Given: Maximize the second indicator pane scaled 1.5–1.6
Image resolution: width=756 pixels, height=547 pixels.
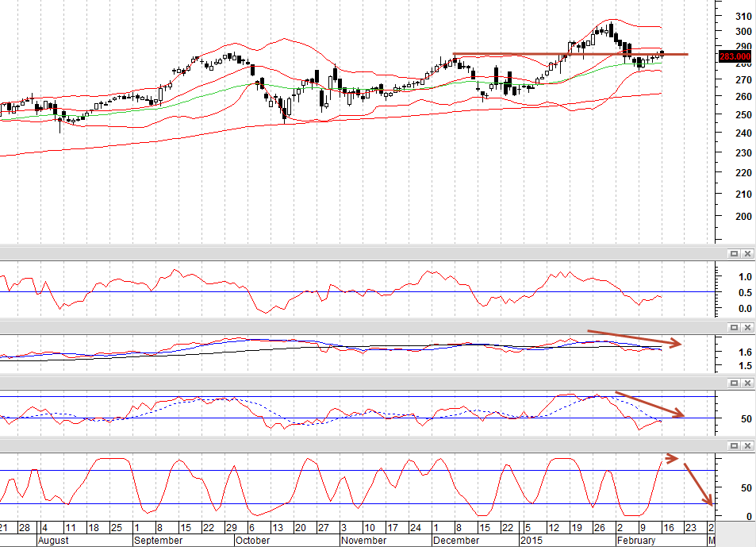Looking at the screenshot, I should tap(734, 328).
